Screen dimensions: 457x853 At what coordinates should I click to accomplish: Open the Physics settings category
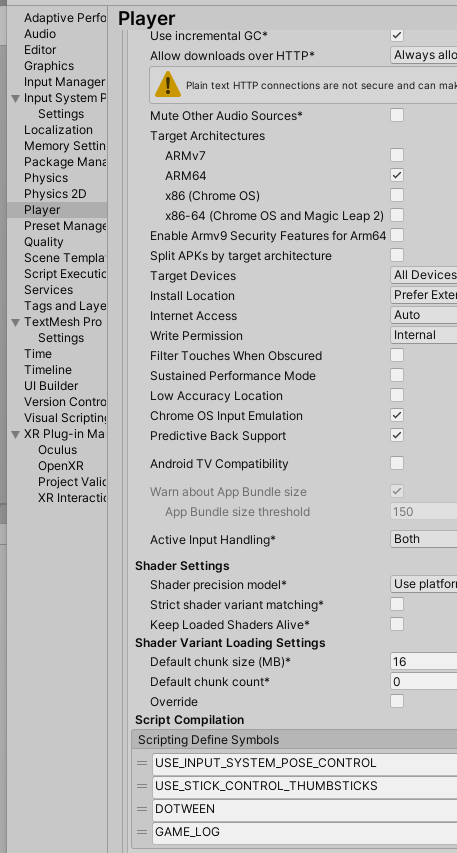(46, 178)
